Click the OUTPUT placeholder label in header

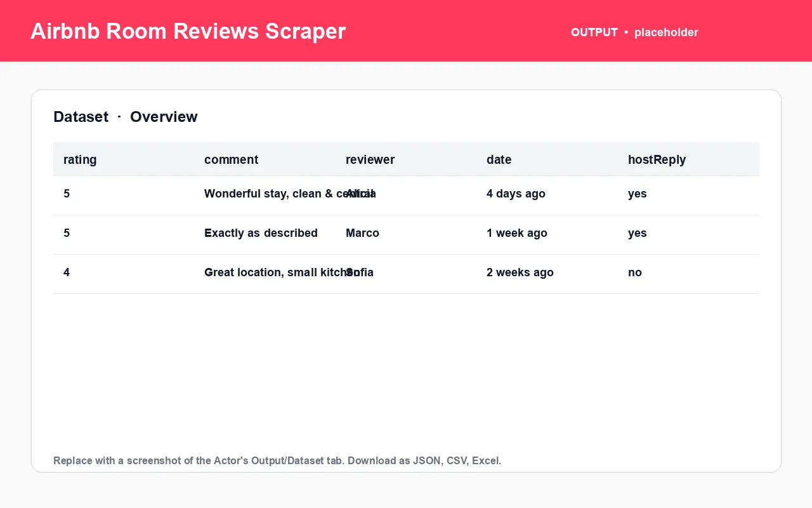(x=634, y=32)
